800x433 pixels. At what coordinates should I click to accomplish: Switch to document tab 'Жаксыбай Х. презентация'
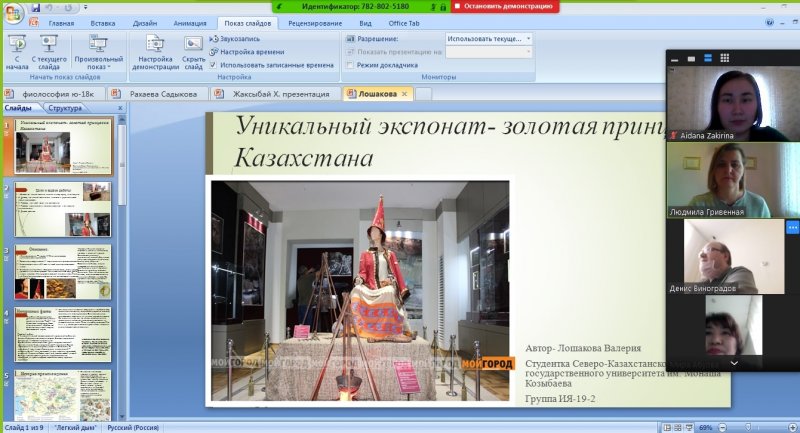[x=276, y=94]
